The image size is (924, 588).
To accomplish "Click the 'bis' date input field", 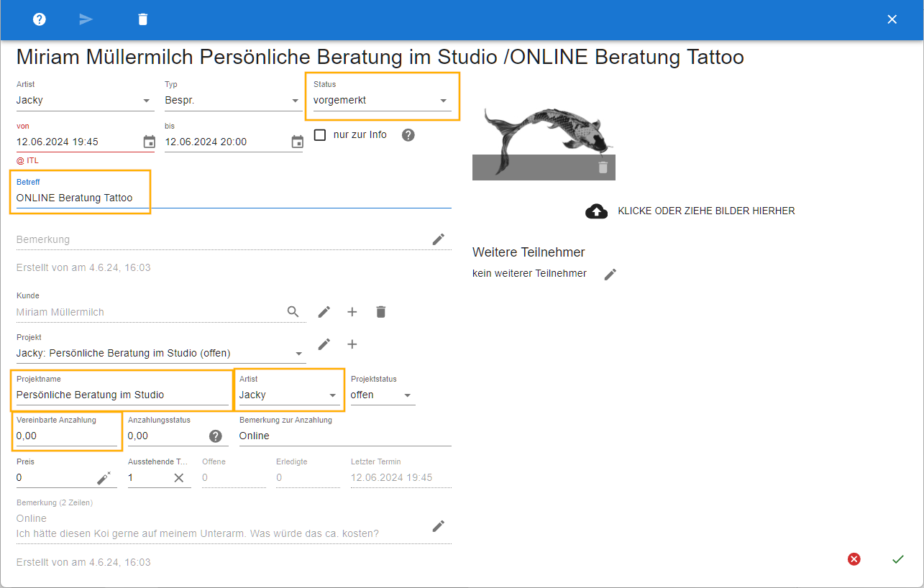I will [226, 142].
